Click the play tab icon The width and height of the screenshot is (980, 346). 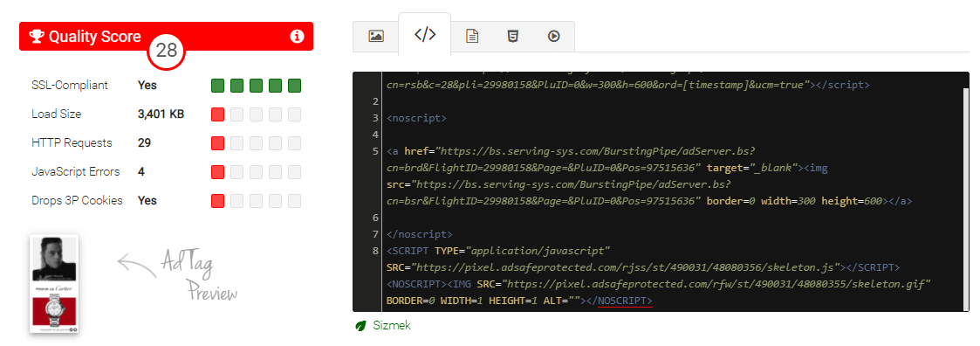[x=553, y=37]
